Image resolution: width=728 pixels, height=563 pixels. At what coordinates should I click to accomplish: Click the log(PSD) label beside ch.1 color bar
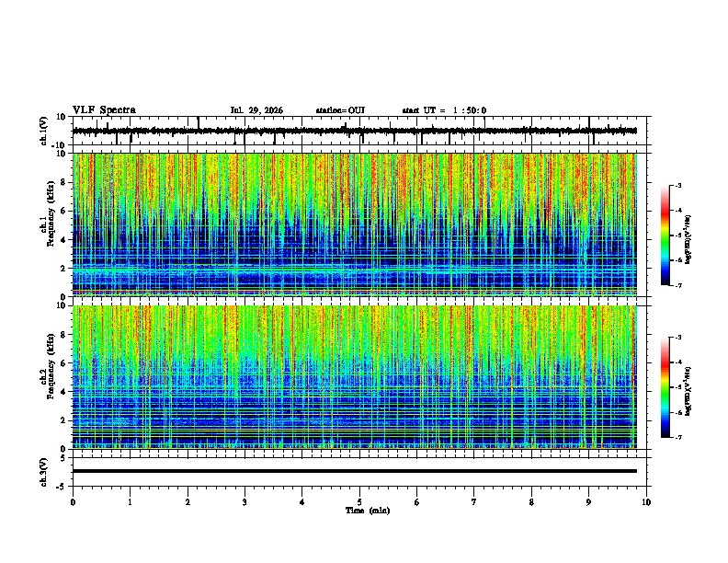[x=688, y=239]
